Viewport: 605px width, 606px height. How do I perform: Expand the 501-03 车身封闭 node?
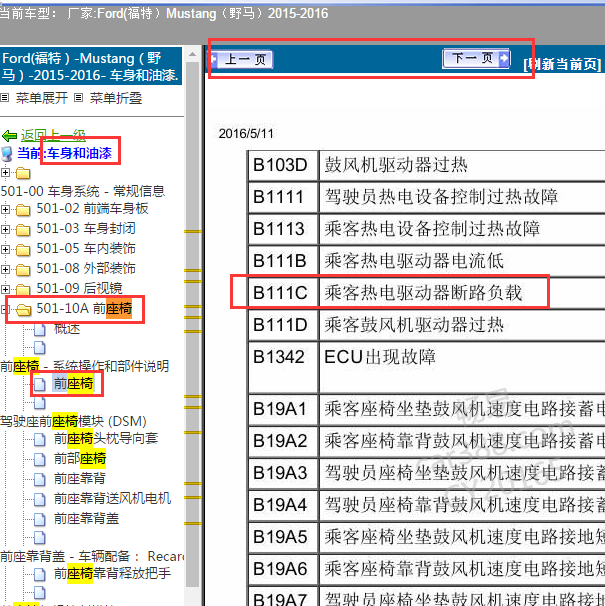point(5,229)
